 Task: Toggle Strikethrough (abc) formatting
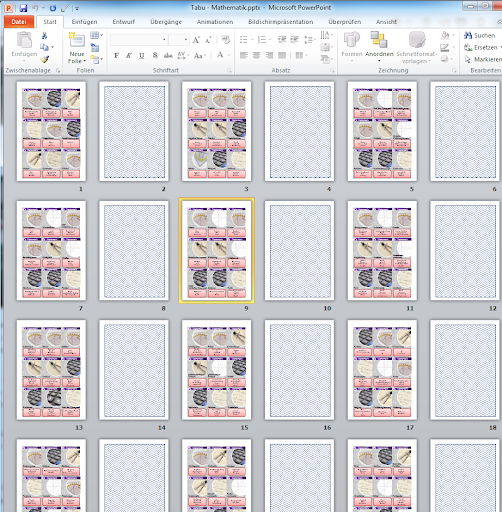tap(168, 55)
